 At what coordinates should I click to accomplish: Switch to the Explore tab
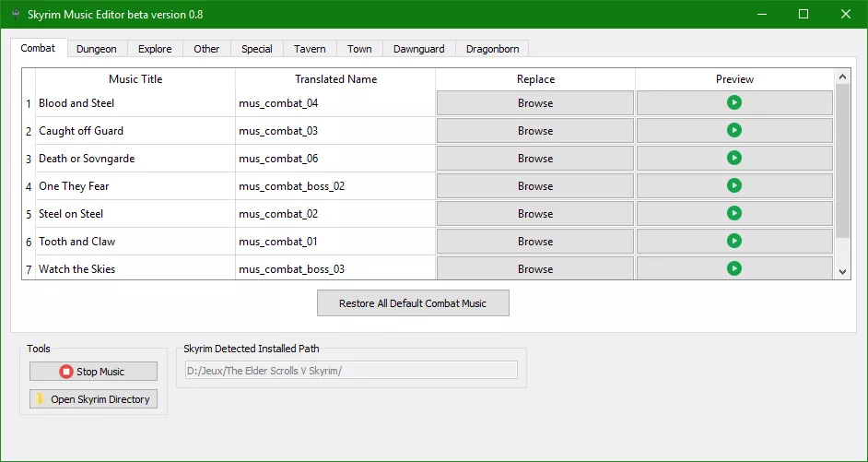(x=155, y=49)
